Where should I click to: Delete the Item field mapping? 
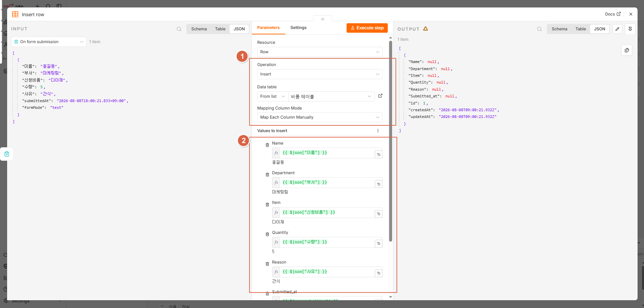click(x=267, y=205)
